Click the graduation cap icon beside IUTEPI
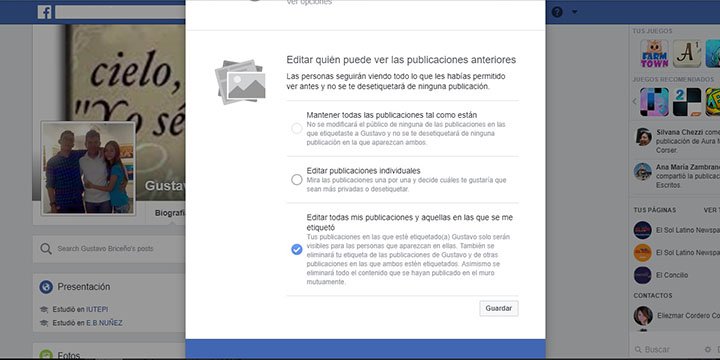Screen dimensions: 720x360 coord(44,309)
